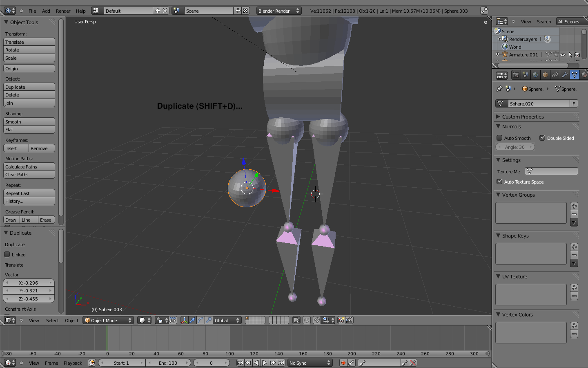The height and width of the screenshot is (368, 588).
Task: Open the Scene properties tab
Action: 526,75
